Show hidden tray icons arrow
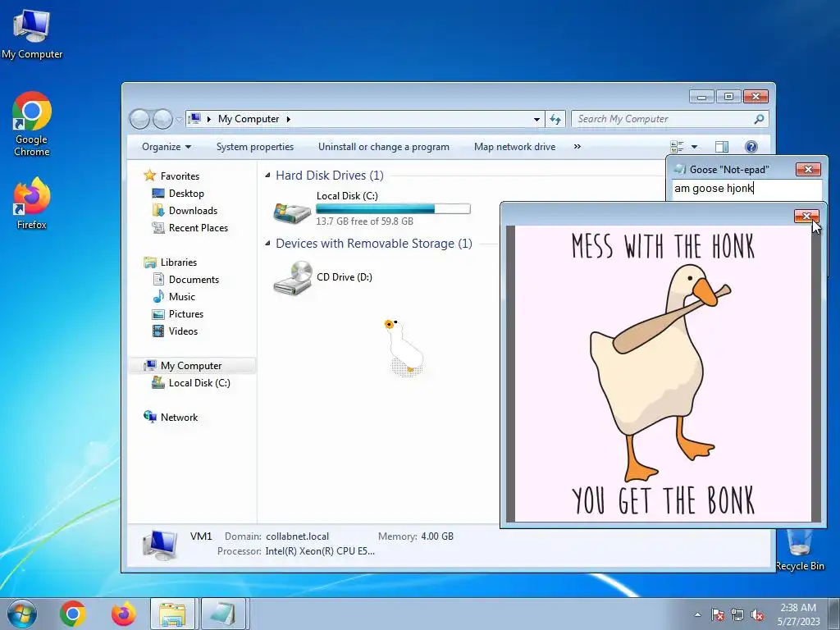The height and width of the screenshot is (630, 840). tap(697, 614)
